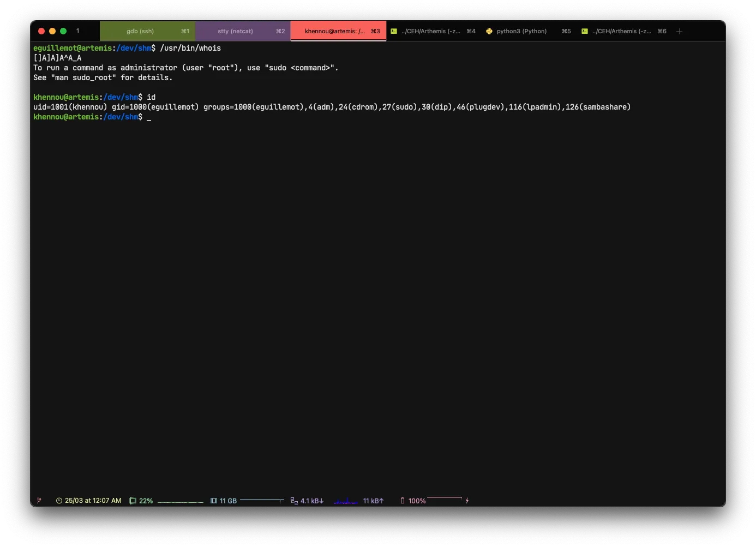Click the git branch icon in status bar

coord(39,501)
